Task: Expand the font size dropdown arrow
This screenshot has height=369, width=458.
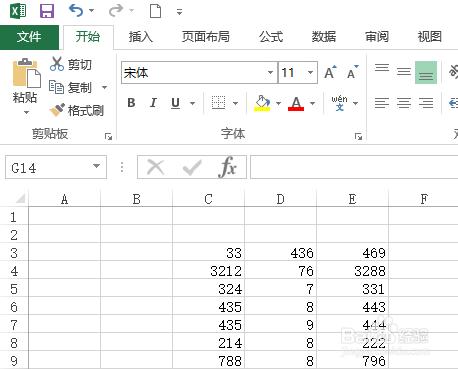Action: 310,72
